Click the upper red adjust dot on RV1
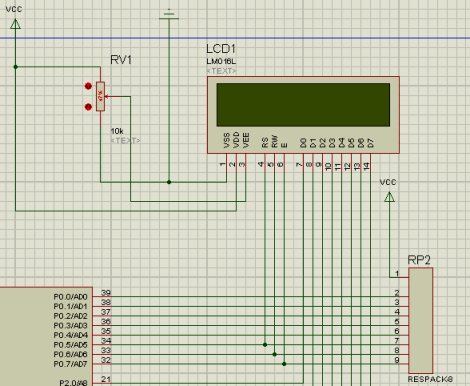This screenshot has height=386, width=470. coord(88,86)
